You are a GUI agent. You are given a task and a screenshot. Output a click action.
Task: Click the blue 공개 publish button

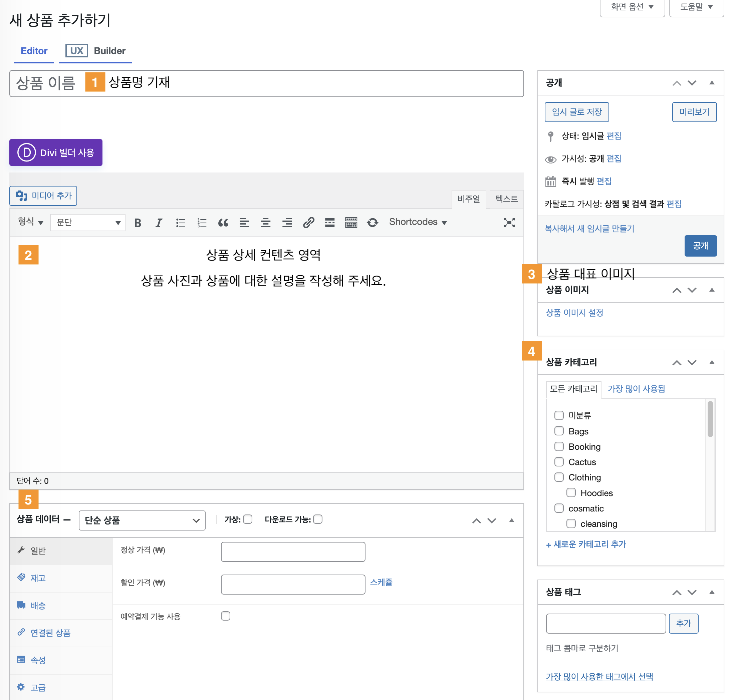click(x=700, y=246)
